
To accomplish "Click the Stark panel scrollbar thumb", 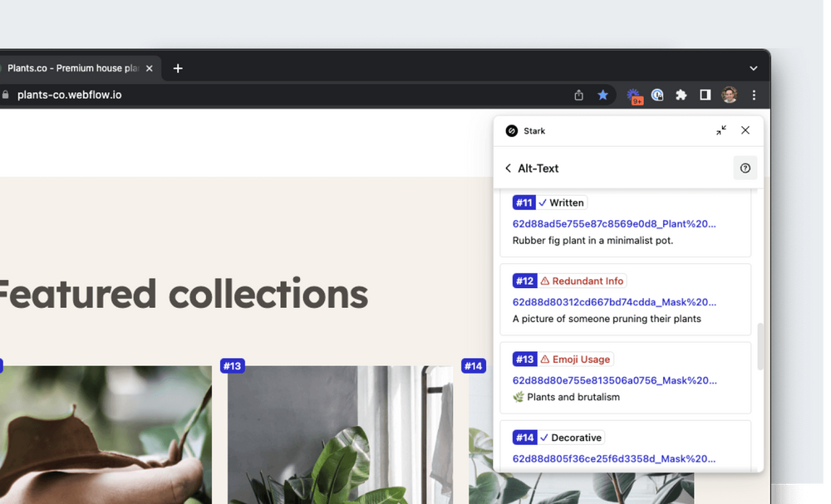I will pos(760,347).
